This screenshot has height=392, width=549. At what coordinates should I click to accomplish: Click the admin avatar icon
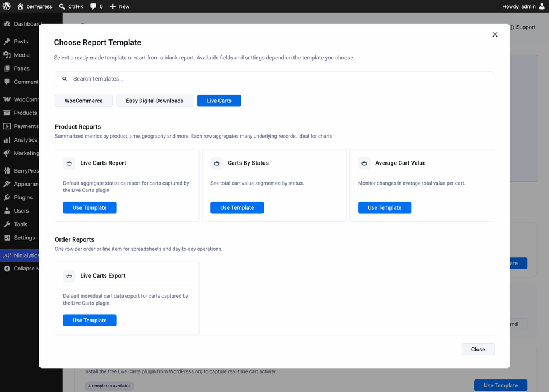click(542, 6)
